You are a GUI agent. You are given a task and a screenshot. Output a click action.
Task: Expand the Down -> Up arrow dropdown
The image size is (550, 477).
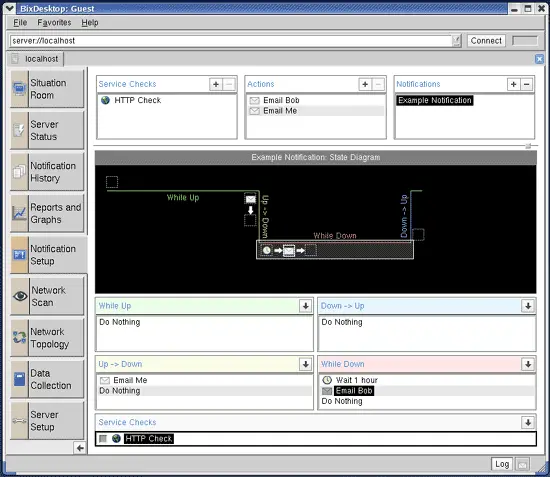pyautogui.click(x=528, y=306)
